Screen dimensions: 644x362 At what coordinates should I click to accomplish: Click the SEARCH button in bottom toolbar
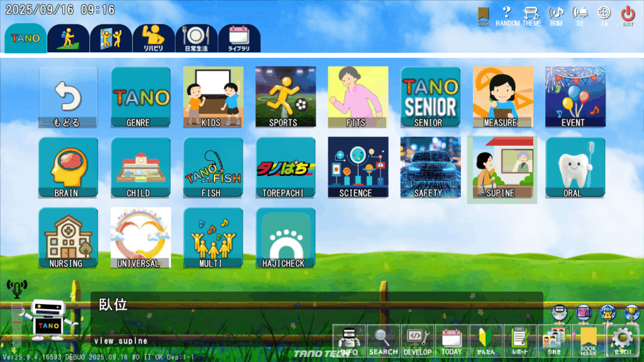point(383,341)
